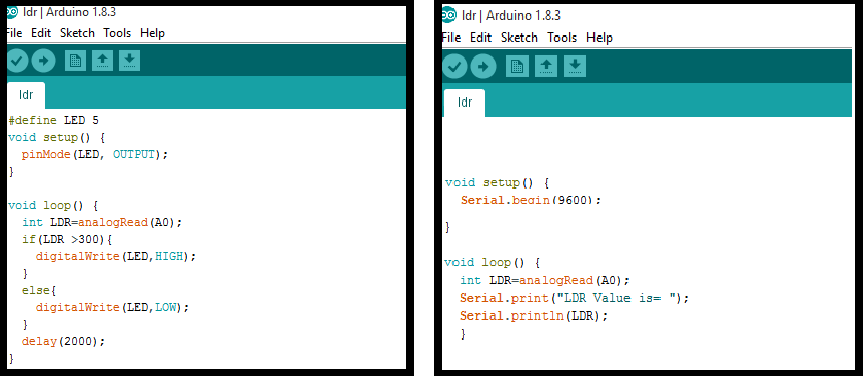The height and width of the screenshot is (376, 864).
Task: Click 'void setup() {' in left window
Action: pos(56,137)
